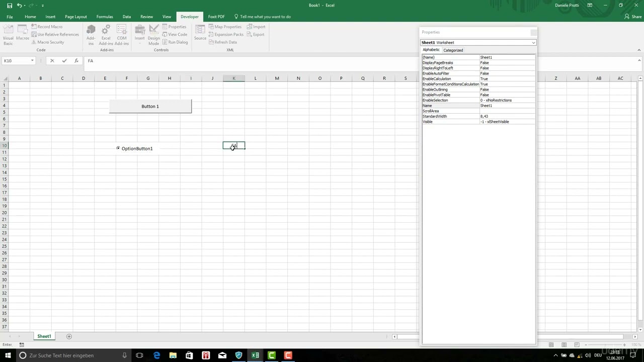Select column header G

tap(148, 78)
